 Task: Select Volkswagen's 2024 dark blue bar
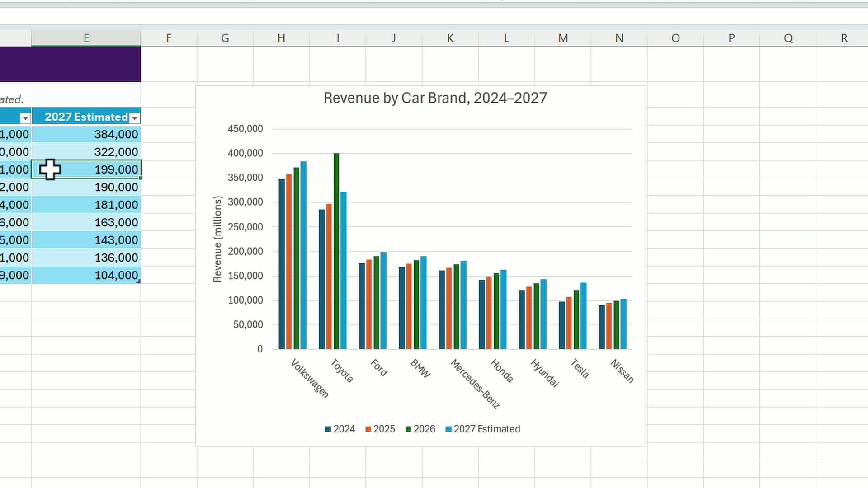click(x=282, y=264)
